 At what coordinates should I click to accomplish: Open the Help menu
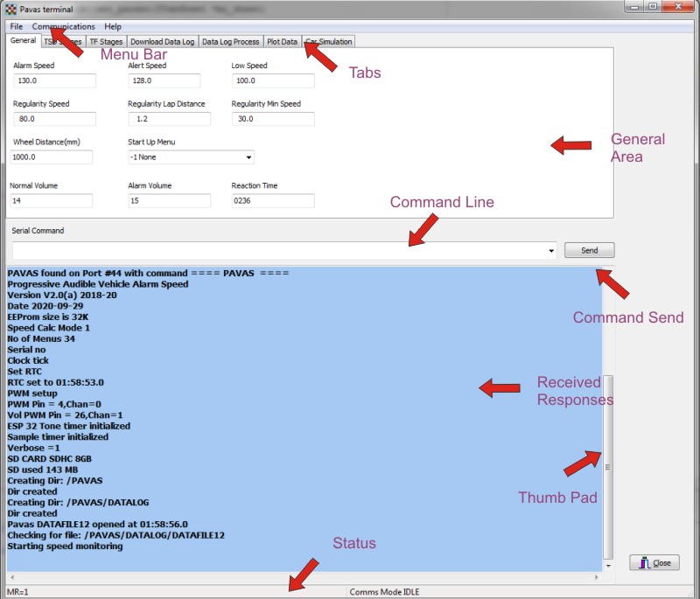tap(113, 27)
